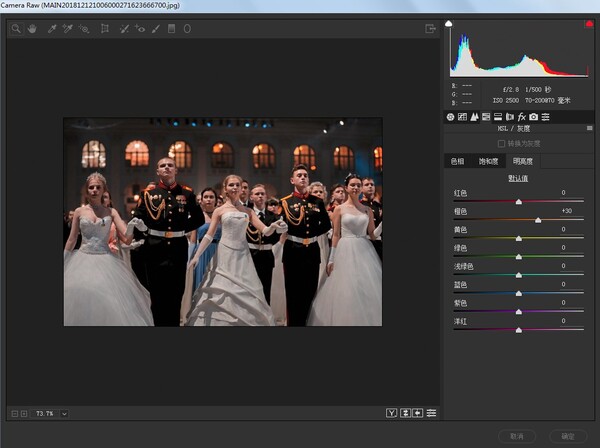Screen dimensions: 600x448
Task: Open the Presets panel icon
Action: click(546, 117)
